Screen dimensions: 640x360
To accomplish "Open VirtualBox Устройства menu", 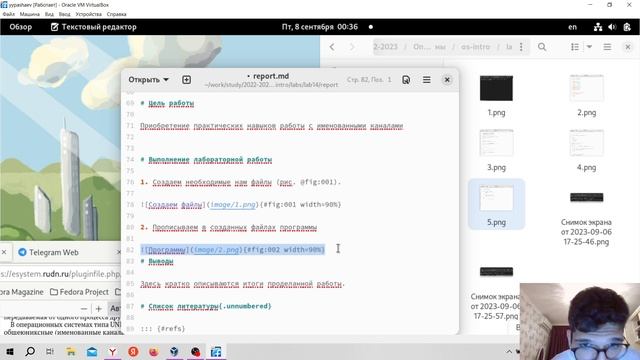I will (88, 14).
